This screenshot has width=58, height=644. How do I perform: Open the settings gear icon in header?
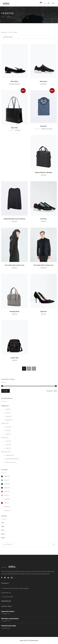tap(48, 3)
